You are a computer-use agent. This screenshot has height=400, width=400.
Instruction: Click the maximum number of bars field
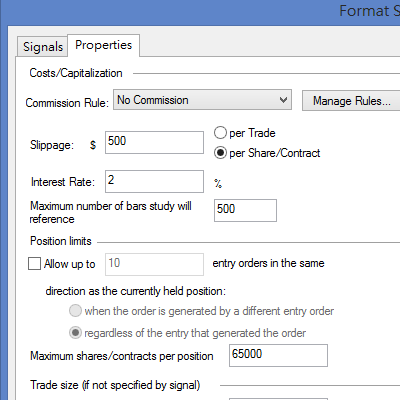click(245, 210)
